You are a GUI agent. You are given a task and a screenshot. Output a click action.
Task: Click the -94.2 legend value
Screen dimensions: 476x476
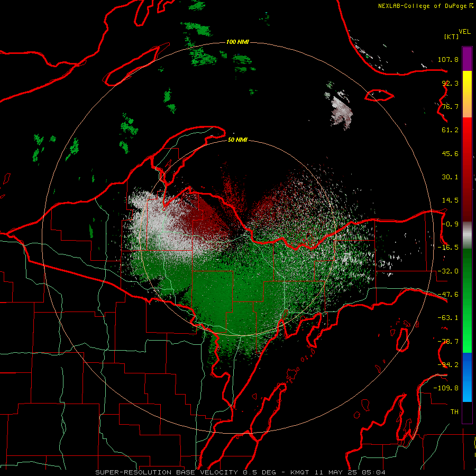[448, 365]
